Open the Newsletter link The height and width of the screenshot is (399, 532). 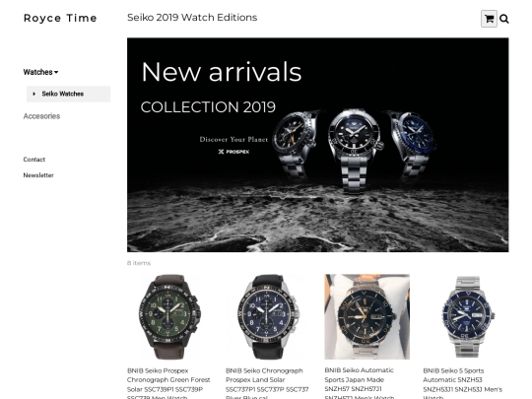coord(38,175)
